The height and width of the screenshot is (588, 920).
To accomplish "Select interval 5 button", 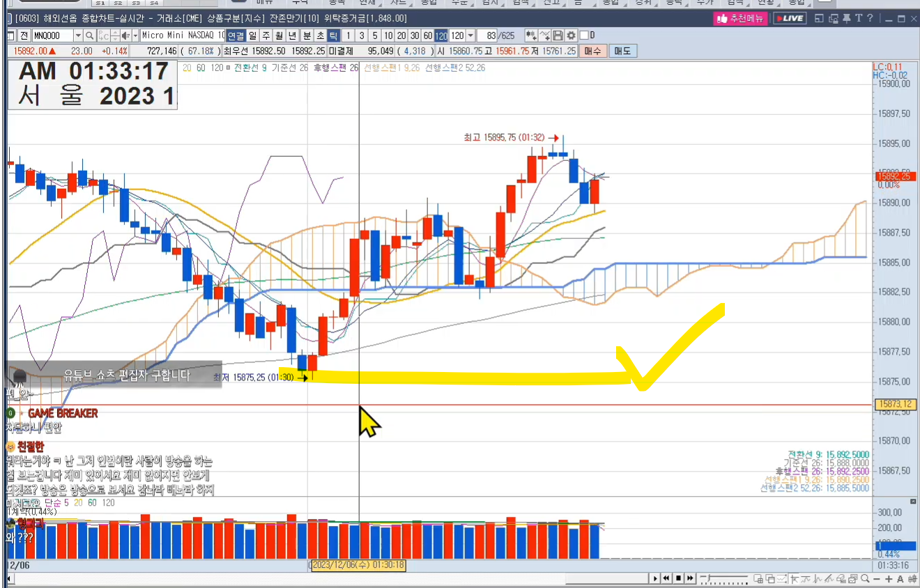I will click(x=375, y=36).
